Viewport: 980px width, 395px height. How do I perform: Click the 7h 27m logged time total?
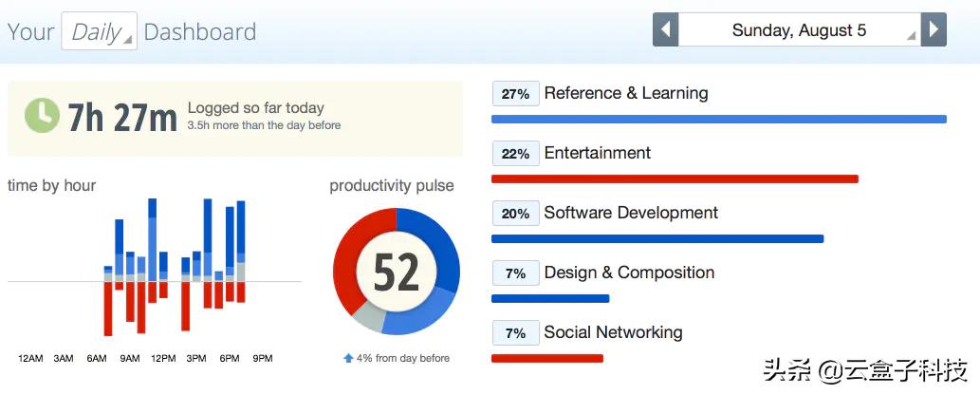pyautogui.click(x=122, y=118)
